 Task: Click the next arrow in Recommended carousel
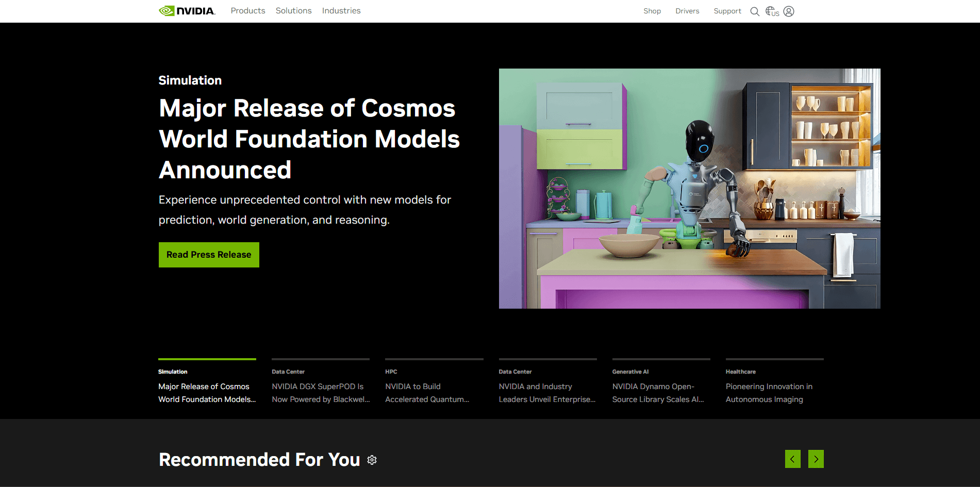816,459
